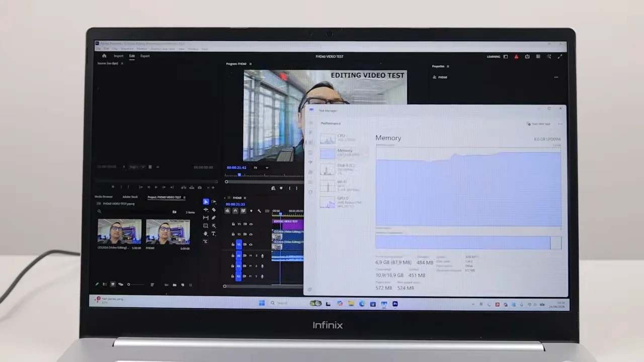This screenshot has width=644, height=362.
Task: Open the Source panel menu
Action: (122, 63)
